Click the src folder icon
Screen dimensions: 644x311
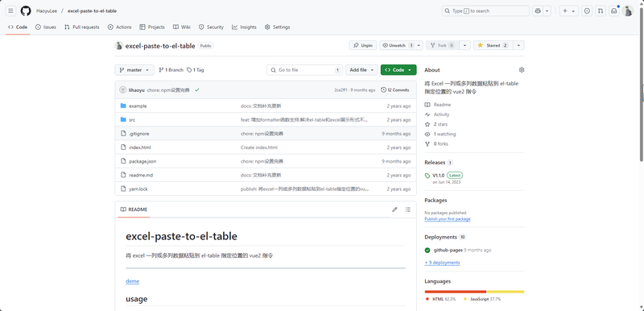123,119
